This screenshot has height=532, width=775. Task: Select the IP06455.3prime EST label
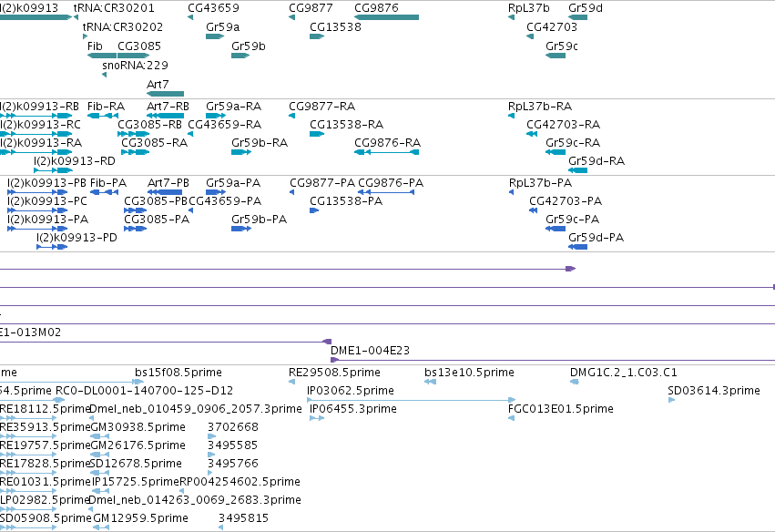(353, 409)
